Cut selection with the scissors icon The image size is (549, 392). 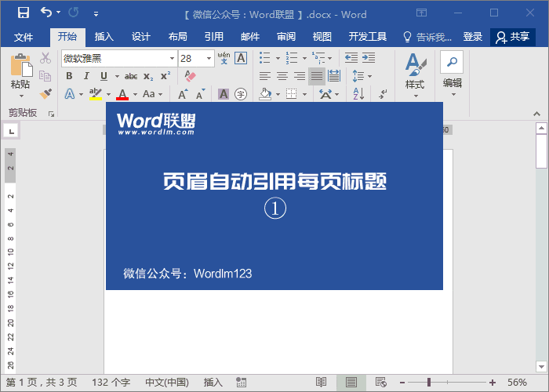click(45, 58)
